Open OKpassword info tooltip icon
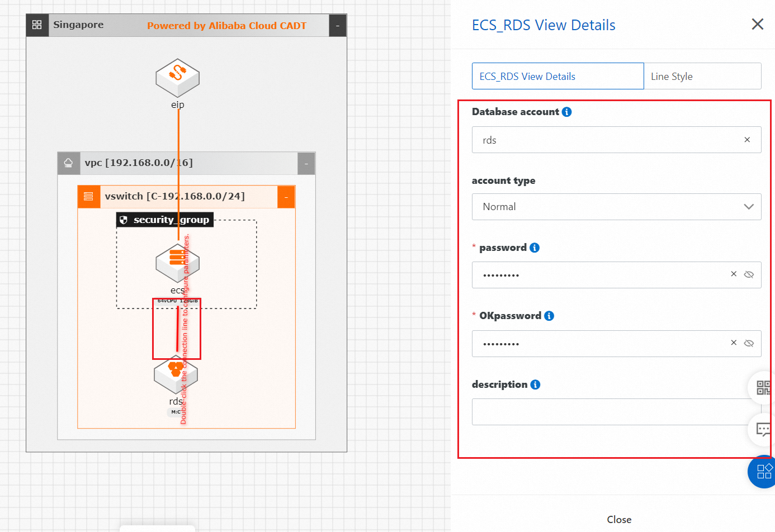This screenshot has height=532, width=775. coord(549,316)
